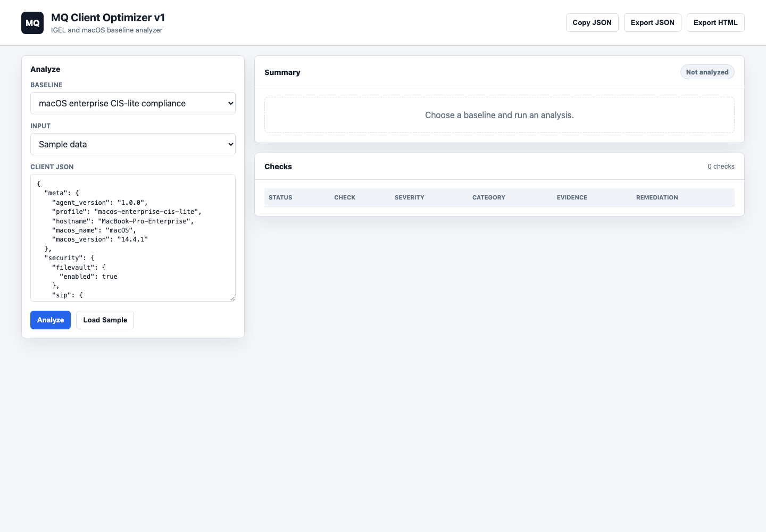Image resolution: width=766 pixels, height=532 pixels.
Task: Click the Load Sample button
Action: click(105, 320)
